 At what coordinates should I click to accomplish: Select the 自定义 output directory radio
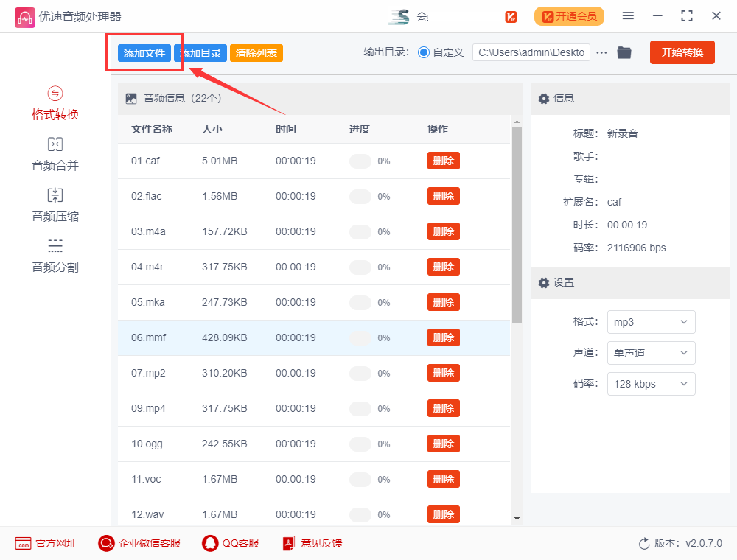424,52
